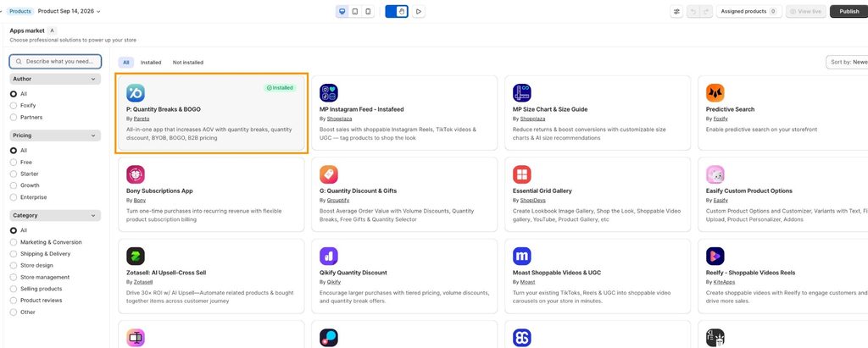The image size is (868, 348).
Task: Open the Bony author link
Action: pyautogui.click(x=140, y=201)
